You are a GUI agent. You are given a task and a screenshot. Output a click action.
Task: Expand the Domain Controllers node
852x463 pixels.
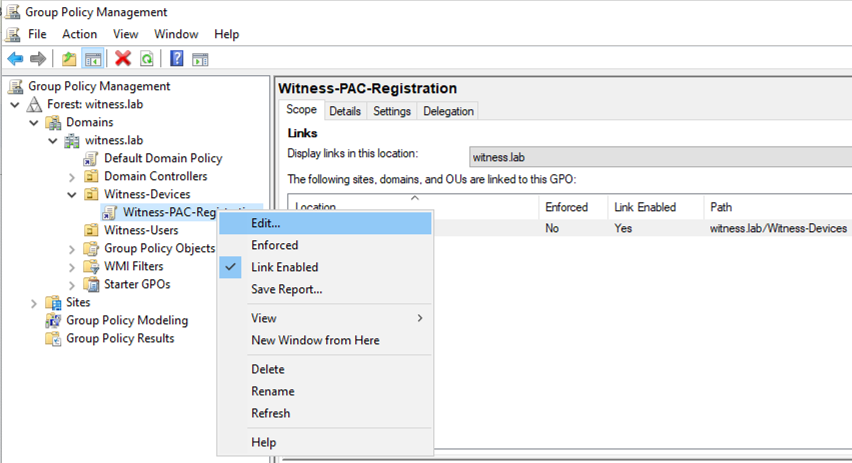pyautogui.click(x=72, y=177)
